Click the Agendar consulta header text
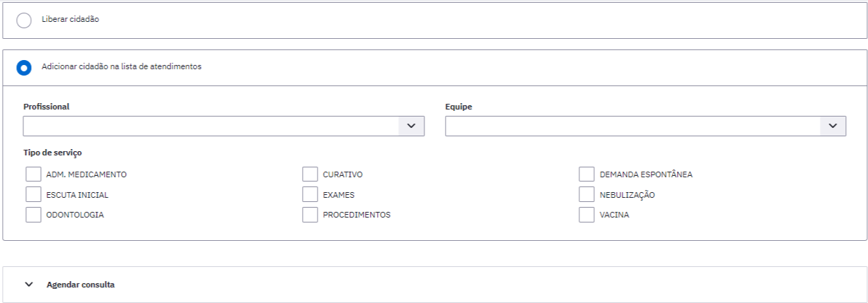 (81, 285)
